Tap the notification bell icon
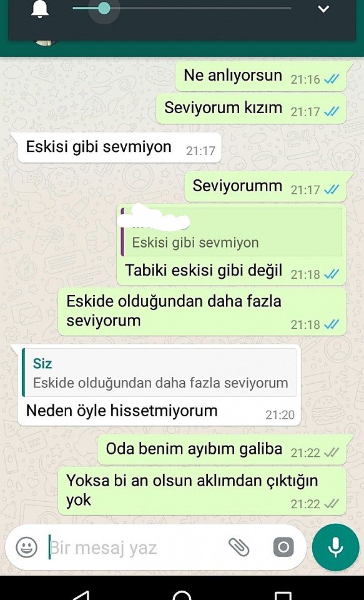364x600 pixels. (x=40, y=8)
